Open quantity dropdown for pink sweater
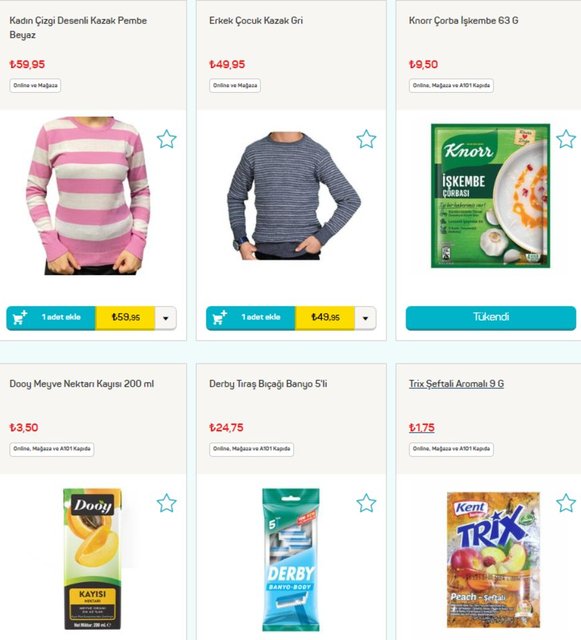Screen dimensions: 581x640 pyautogui.click(x=166, y=318)
